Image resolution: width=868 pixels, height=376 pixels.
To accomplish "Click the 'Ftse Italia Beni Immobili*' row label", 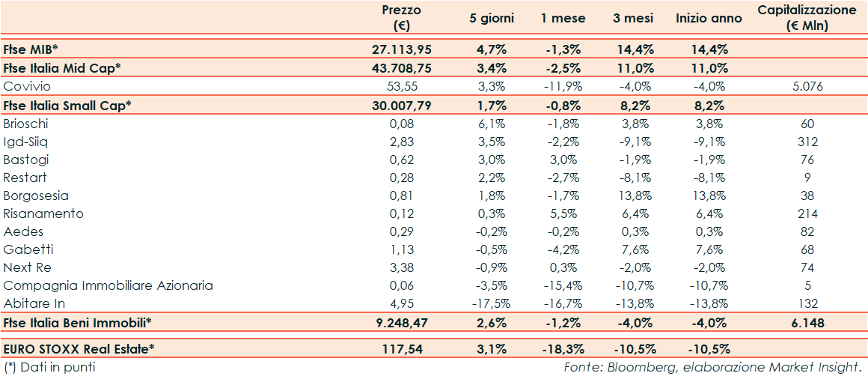I will pos(78,322).
